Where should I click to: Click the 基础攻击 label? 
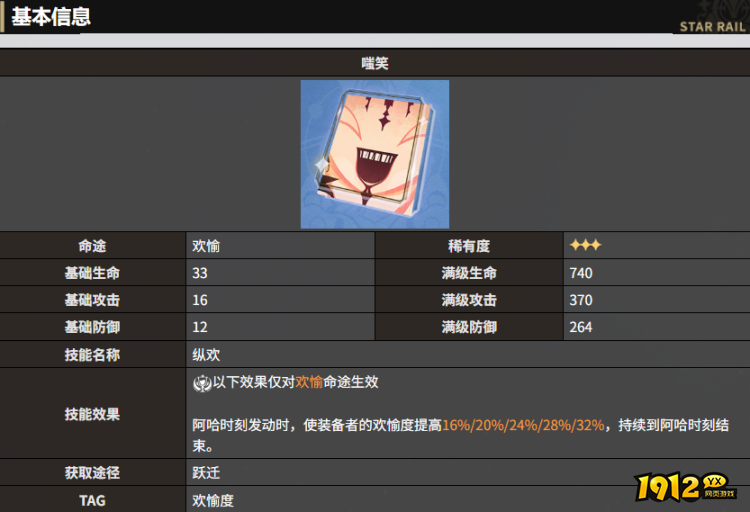click(92, 300)
